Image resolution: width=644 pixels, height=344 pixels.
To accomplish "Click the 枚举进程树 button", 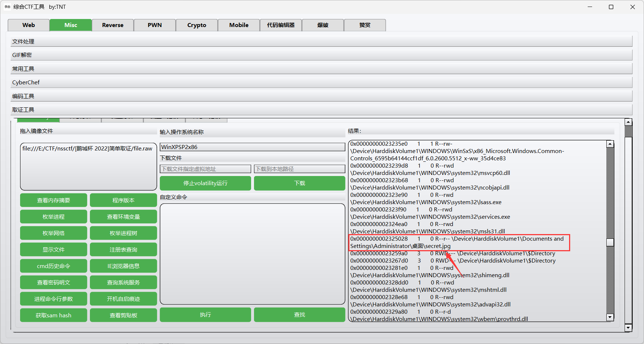I will [x=124, y=233].
